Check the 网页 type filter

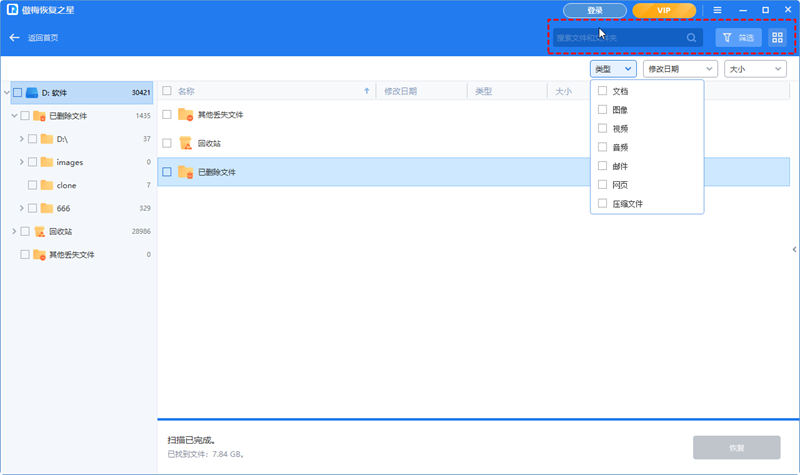coord(603,185)
